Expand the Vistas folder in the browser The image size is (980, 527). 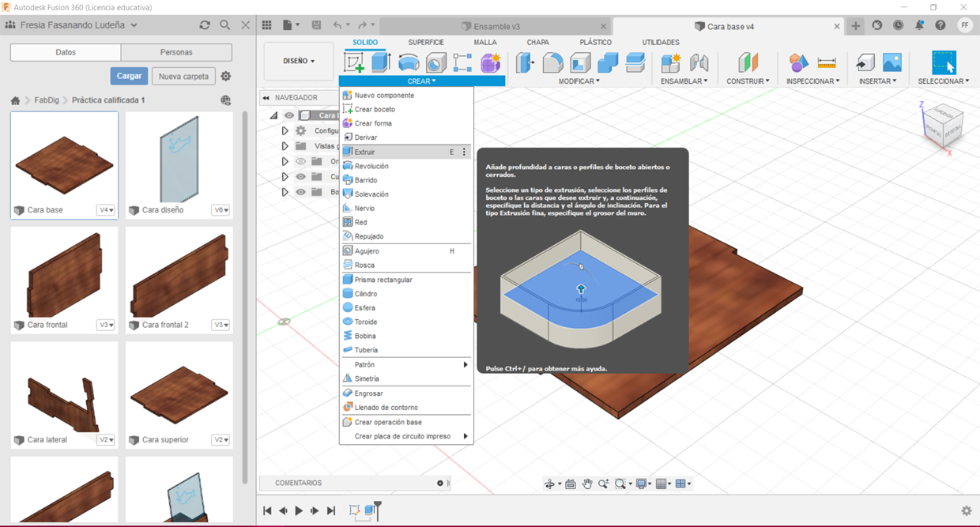point(285,146)
